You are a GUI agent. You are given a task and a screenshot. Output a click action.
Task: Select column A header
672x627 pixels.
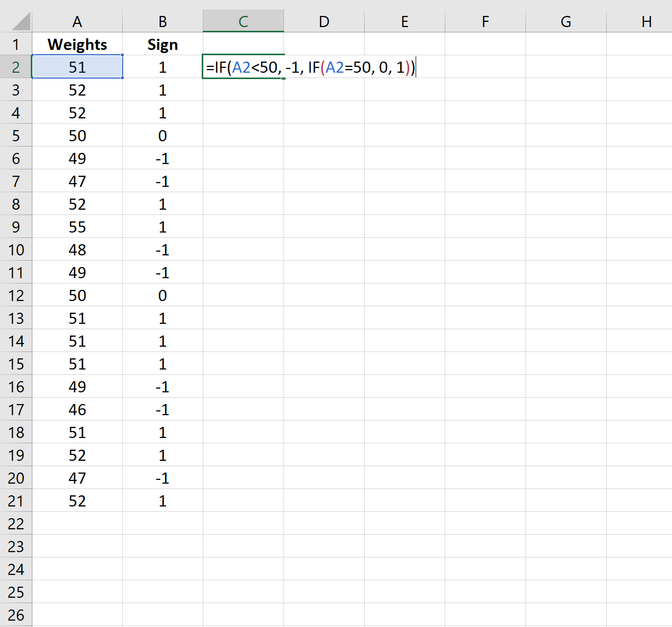77,21
